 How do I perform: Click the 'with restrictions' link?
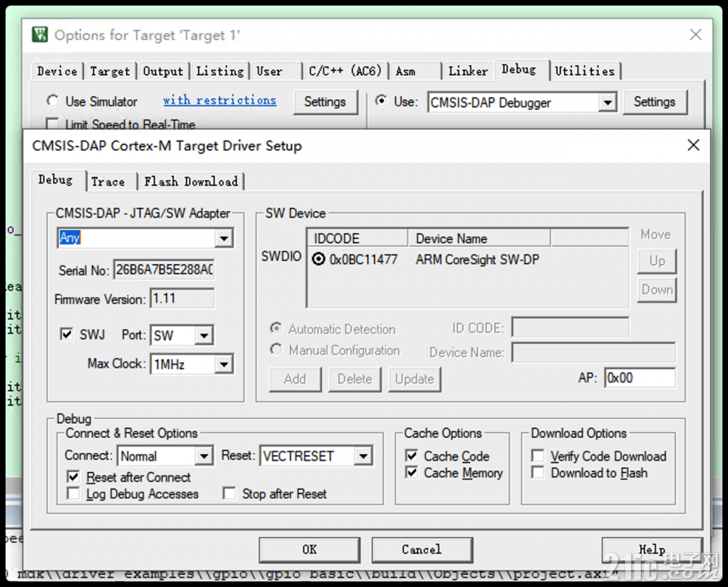tap(219, 100)
